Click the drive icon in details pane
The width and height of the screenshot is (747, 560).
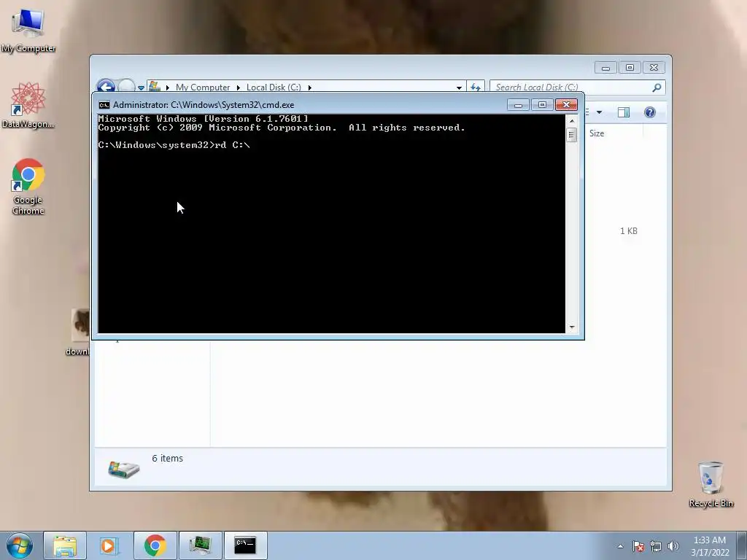tap(123, 469)
